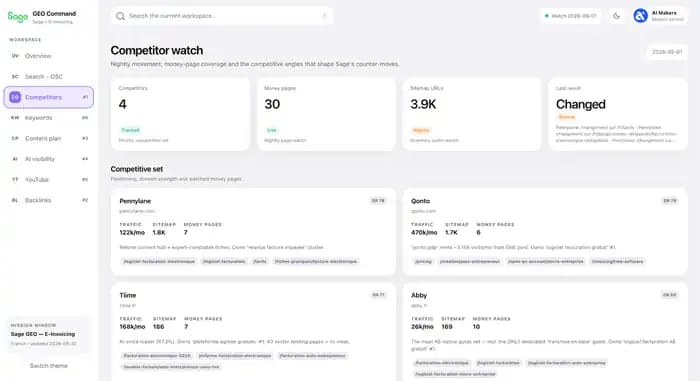Click the AI Makers avatar icon
The height and width of the screenshot is (381, 700).
click(x=641, y=16)
